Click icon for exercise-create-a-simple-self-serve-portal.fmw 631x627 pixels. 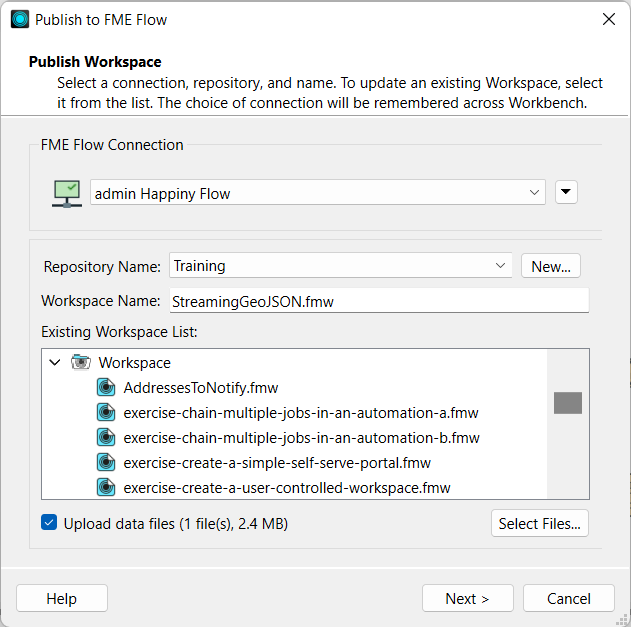click(106, 462)
